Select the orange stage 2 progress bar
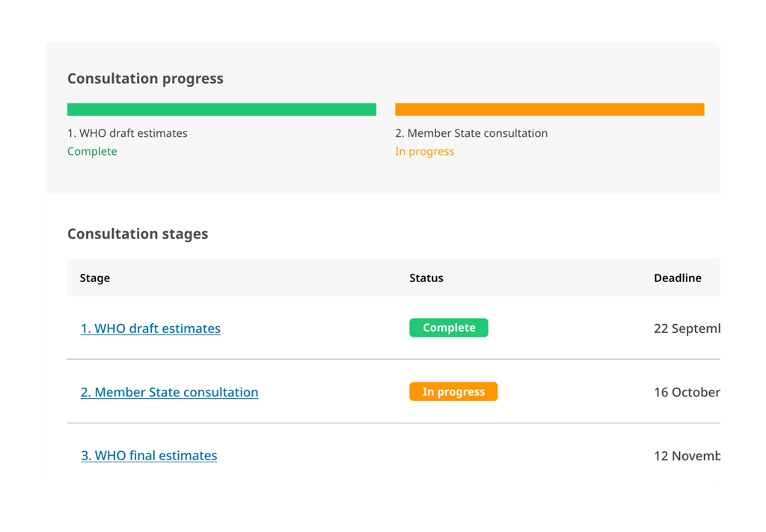The height and width of the screenshot is (532, 766). [550, 108]
